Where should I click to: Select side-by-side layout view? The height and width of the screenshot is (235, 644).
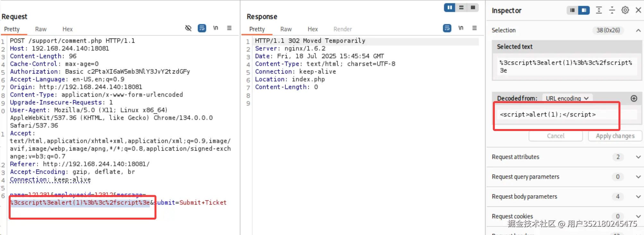tap(450, 7)
